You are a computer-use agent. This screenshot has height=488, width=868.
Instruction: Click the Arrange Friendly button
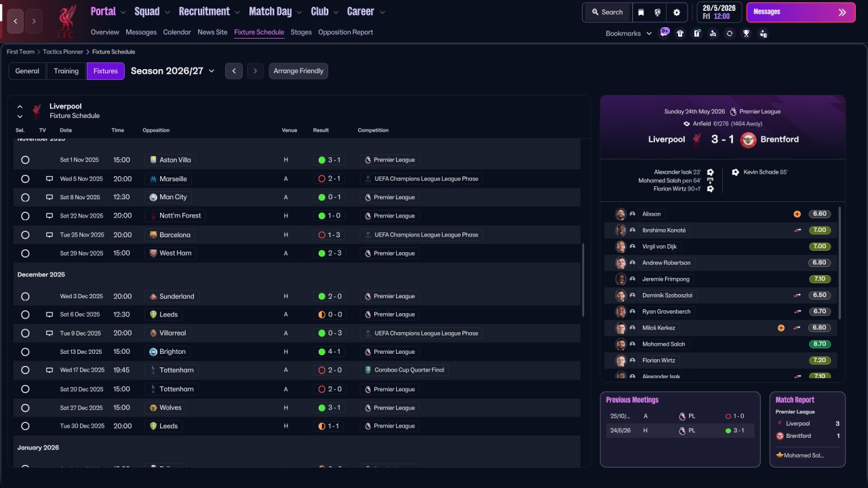298,71
